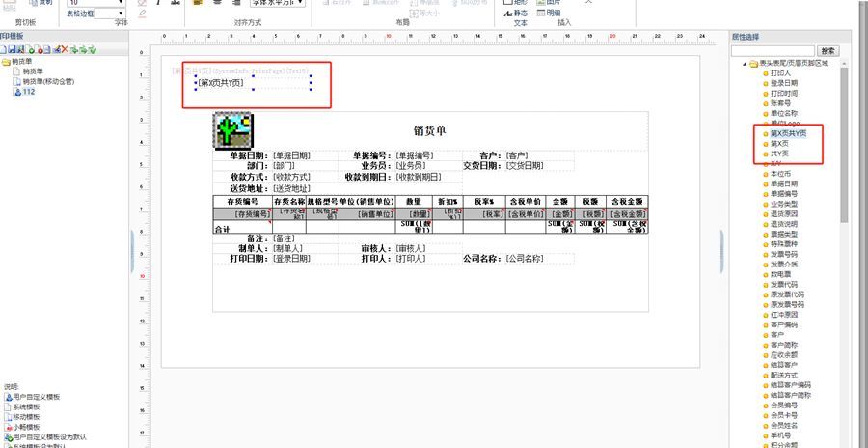This screenshot has height=448, width=868.
Task: Select 客户编码 in the property list
Action: point(784,325)
